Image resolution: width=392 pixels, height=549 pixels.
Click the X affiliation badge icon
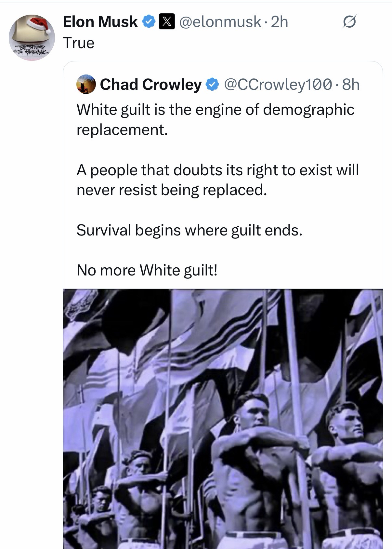pyautogui.click(x=166, y=22)
